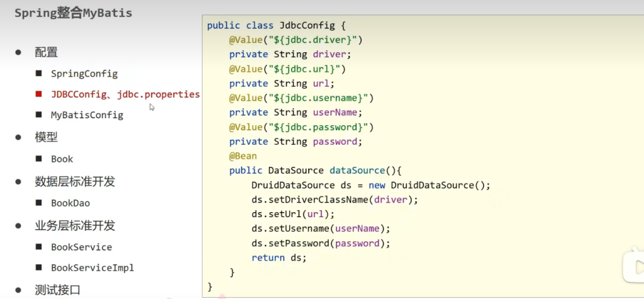Click the square bullet beside MyBatisConfig
This screenshot has width=644, height=299.
click(39, 115)
